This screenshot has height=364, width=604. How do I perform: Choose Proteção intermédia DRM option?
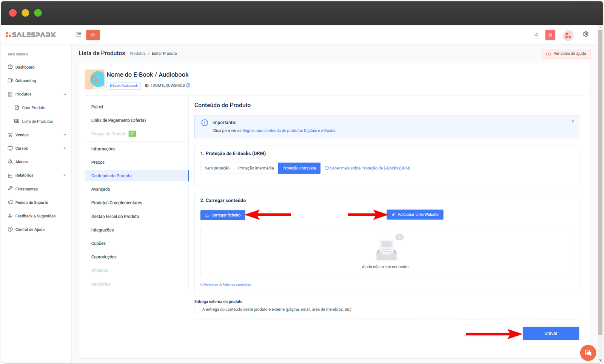[256, 168]
